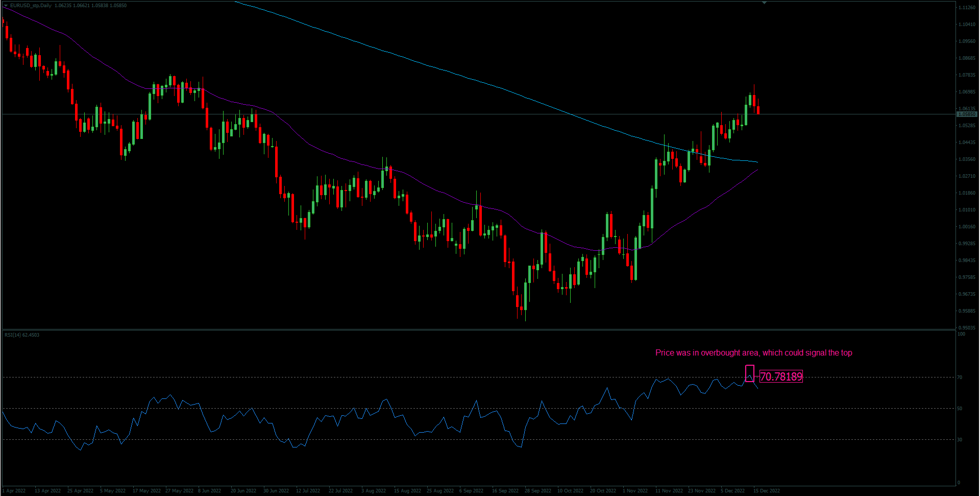The width and height of the screenshot is (980, 496).
Task: Click the 15 Dec 2022 date label
Action: point(767,491)
